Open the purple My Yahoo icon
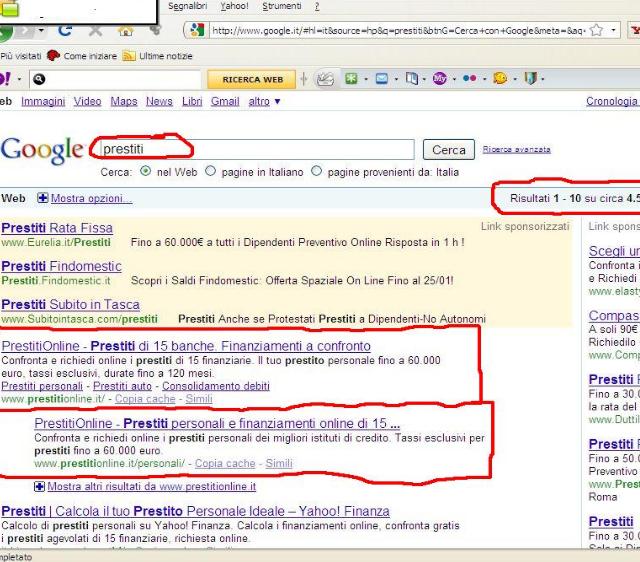The width and height of the screenshot is (640, 562). pyautogui.click(x=440, y=78)
